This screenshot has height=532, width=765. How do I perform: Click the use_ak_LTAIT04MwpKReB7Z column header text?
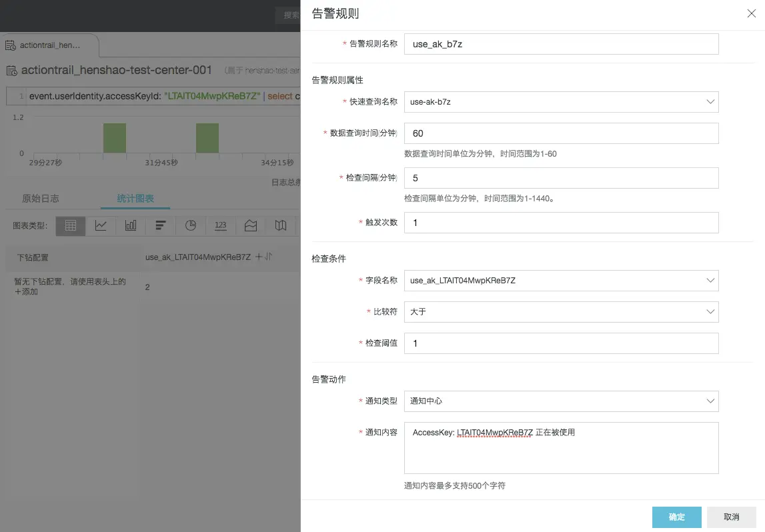click(198, 257)
